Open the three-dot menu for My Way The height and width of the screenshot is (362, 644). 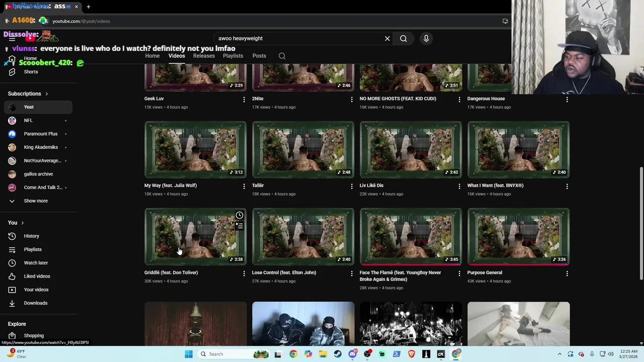coord(244,186)
